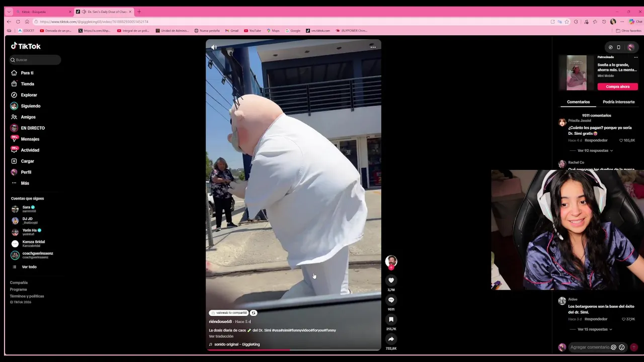644x362 pixels.
Task: Go back in browser history
Action: 9,22
